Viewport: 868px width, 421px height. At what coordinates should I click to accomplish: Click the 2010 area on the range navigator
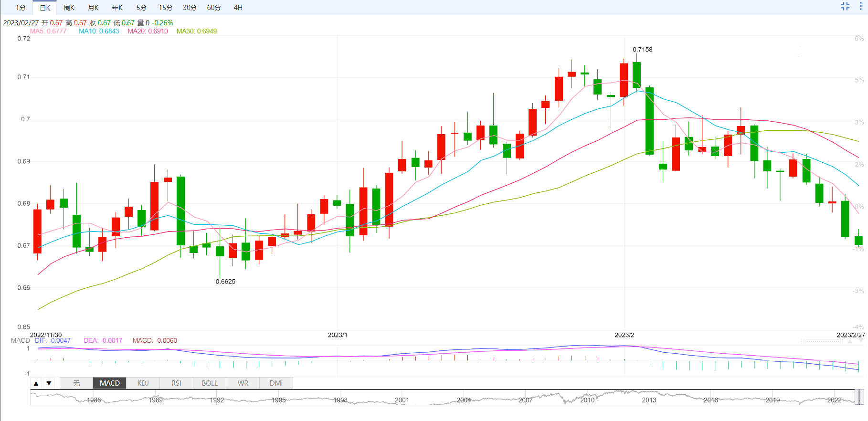[587, 400]
